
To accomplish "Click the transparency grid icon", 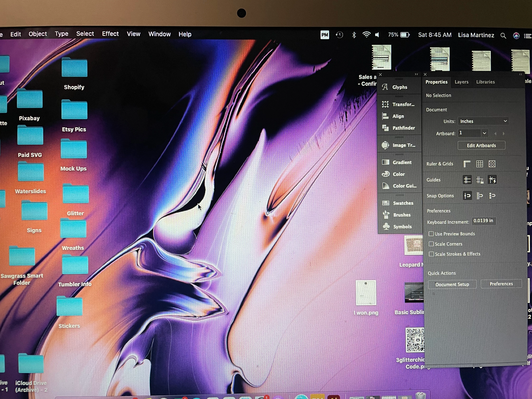I will click(492, 164).
